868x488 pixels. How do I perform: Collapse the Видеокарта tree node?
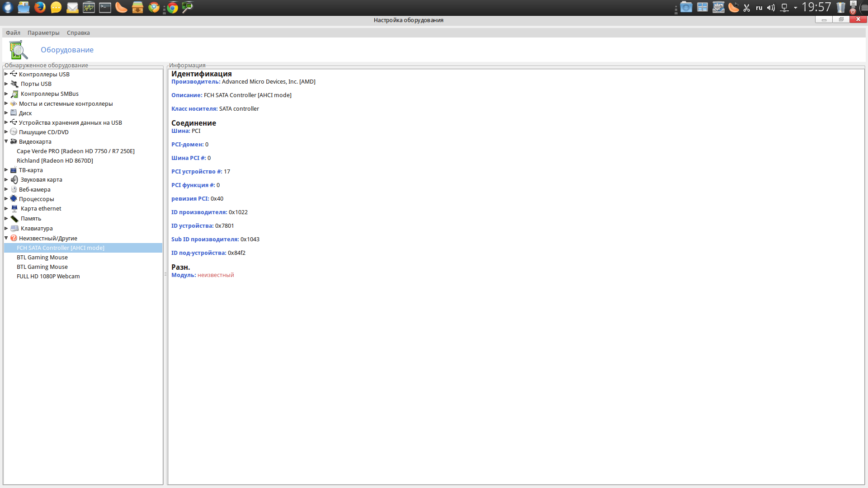(x=6, y=141)
